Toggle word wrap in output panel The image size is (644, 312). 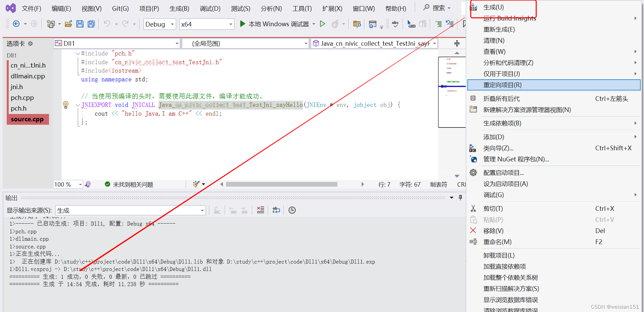point(276,210)
